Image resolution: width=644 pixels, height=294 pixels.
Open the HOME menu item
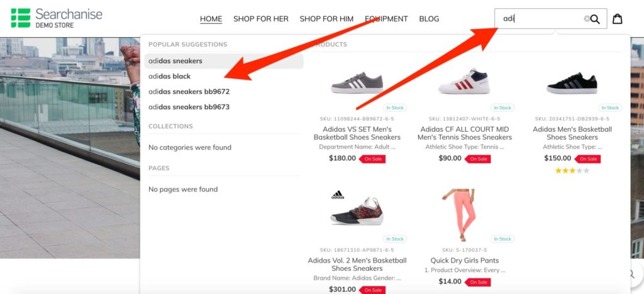click(x=211, y=19)
